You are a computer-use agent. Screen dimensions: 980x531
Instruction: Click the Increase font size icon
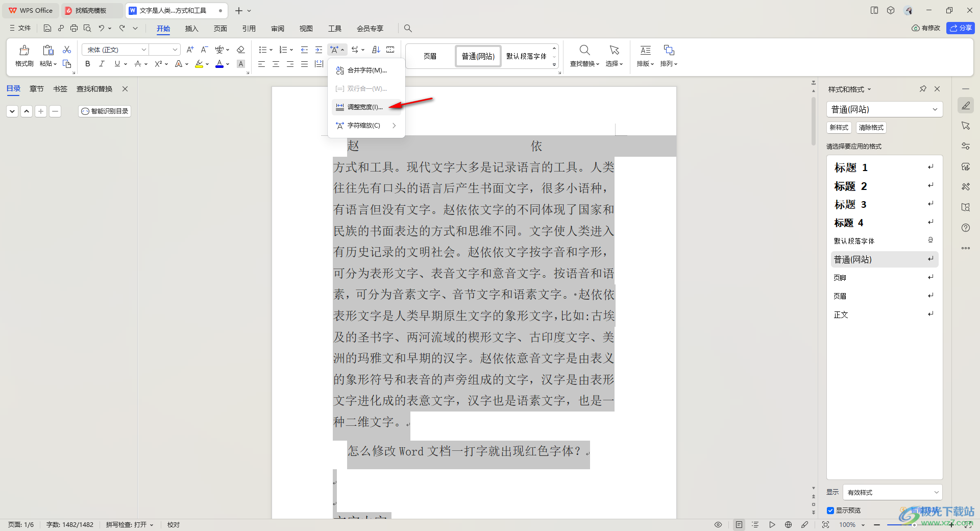coord(190,50)
